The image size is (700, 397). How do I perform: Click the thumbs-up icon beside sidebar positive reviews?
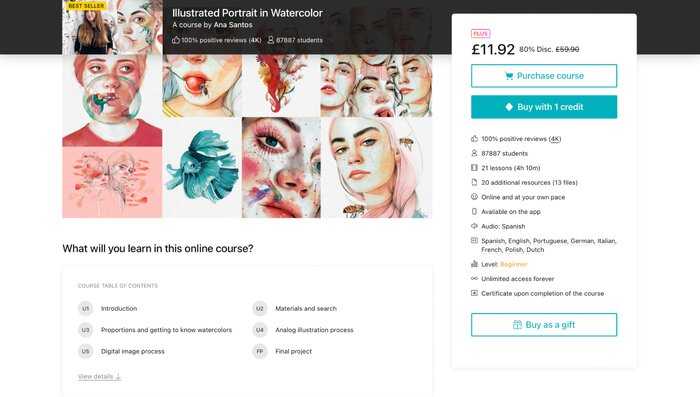[474, 139]
